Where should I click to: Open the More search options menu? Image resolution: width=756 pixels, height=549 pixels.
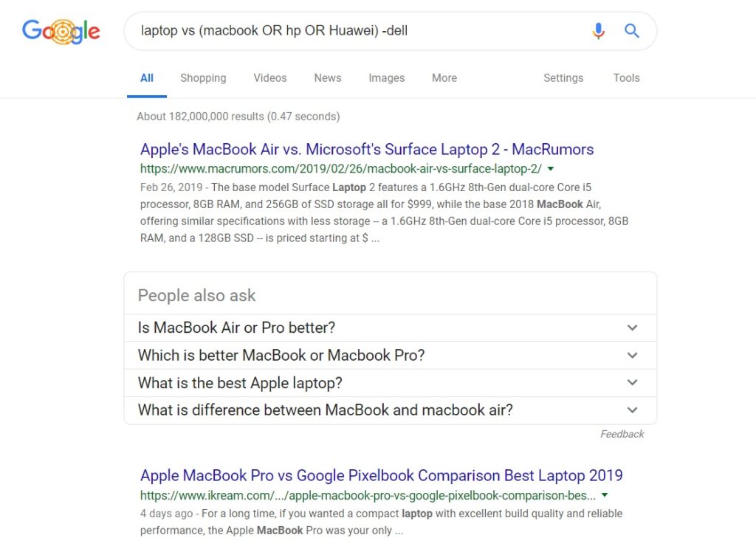444,78
